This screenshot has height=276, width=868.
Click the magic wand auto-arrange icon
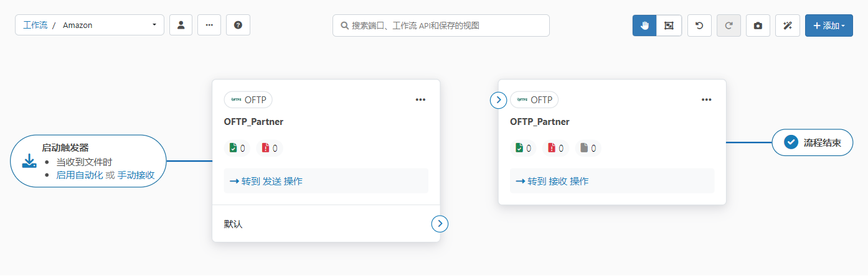[x=787, y=25]
